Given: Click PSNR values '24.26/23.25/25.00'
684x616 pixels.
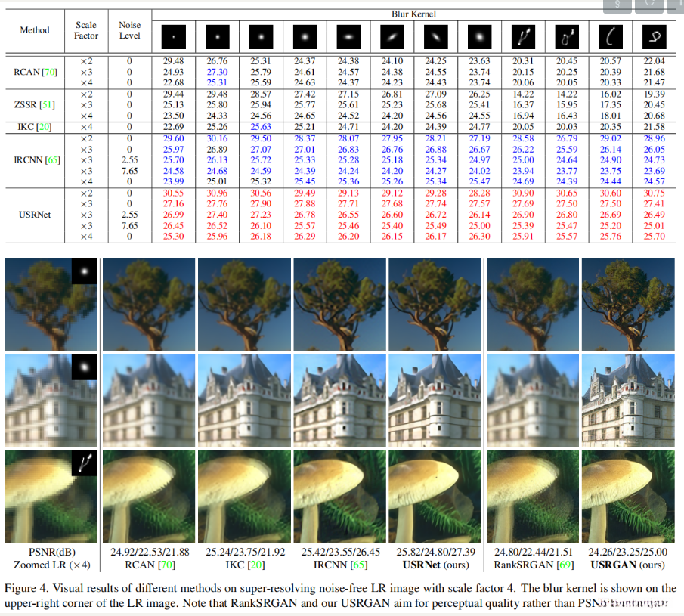Looking at the screenshot, I should pyautogui.click(x=628, y=552).
